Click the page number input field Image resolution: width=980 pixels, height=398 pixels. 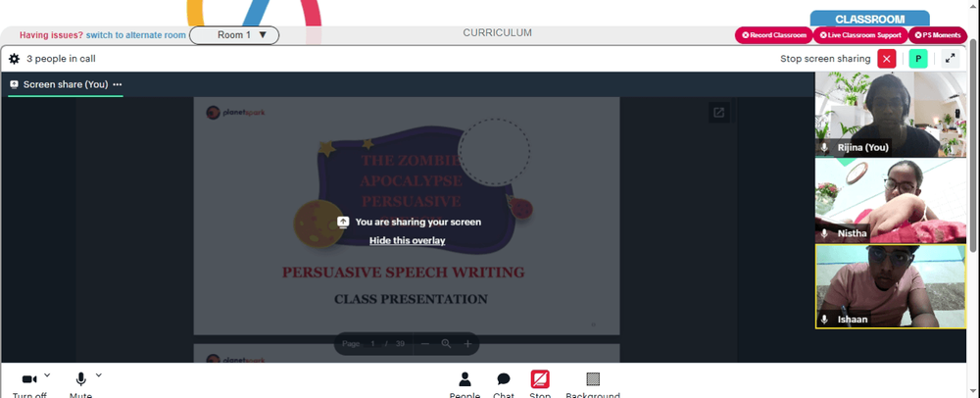pyautogui.click(x=372, y=344)
